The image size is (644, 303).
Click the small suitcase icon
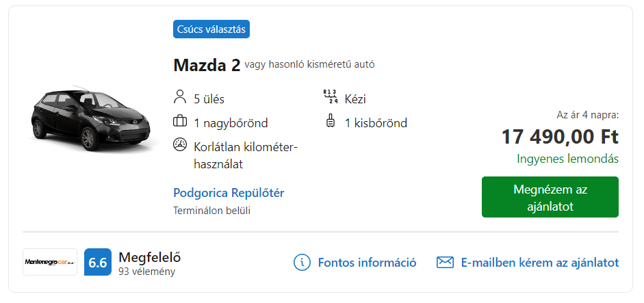[331, 122]
